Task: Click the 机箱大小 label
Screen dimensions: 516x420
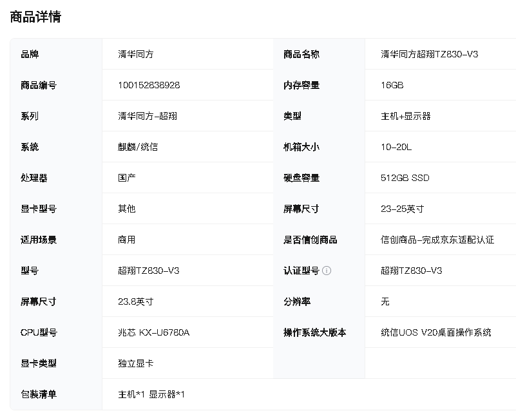Action: pos(301,147)
